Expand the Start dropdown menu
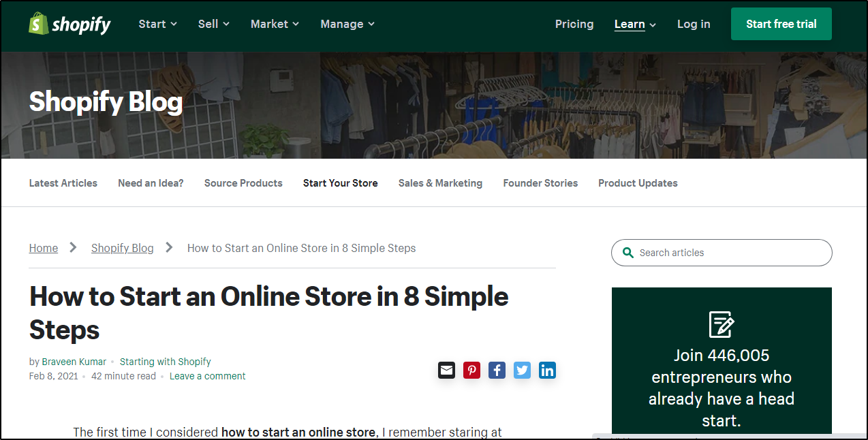 point(157,24)
